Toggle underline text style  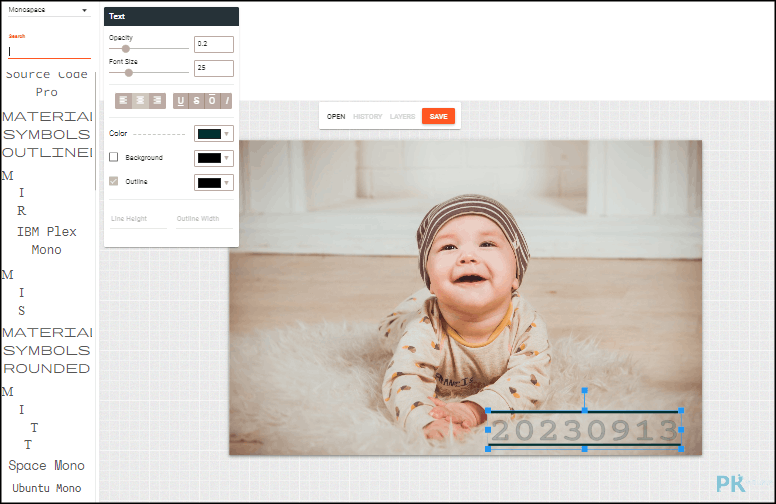[181, 101]
